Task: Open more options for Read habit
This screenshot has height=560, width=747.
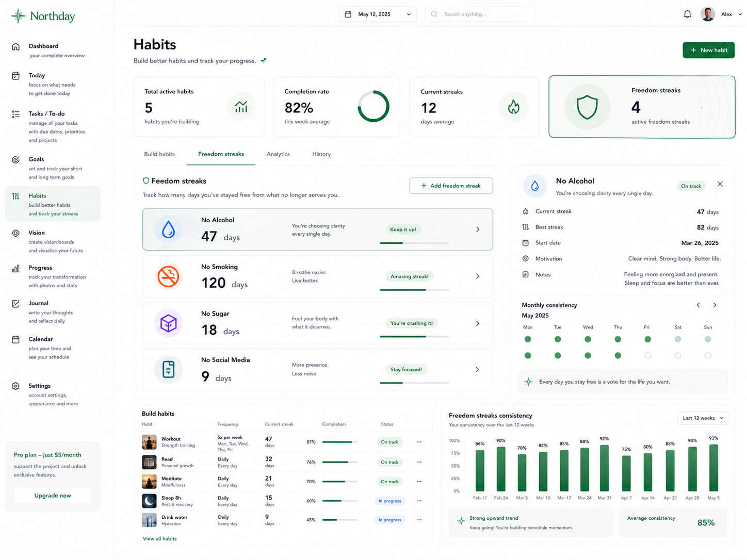Action: [x=419, y=462]
